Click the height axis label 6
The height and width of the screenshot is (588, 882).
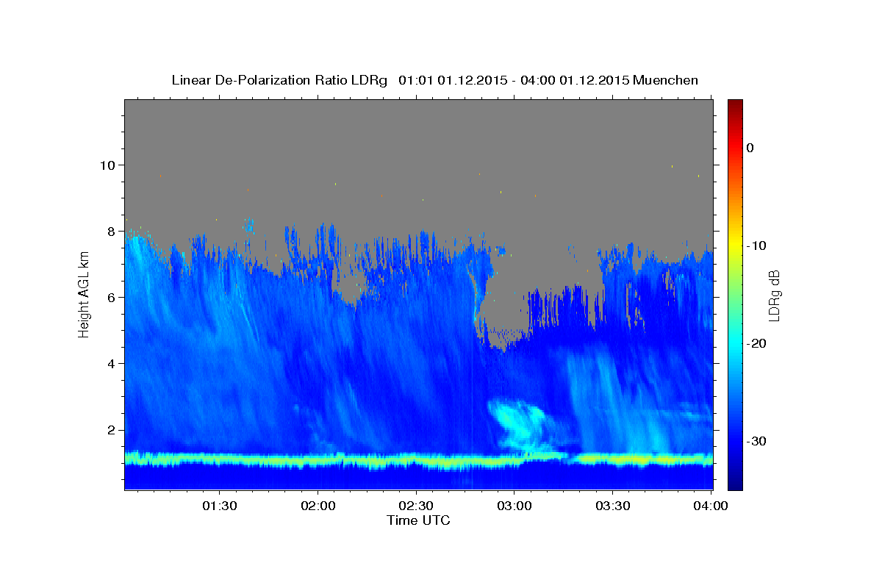pyautogui.click(x=113, y=297)
